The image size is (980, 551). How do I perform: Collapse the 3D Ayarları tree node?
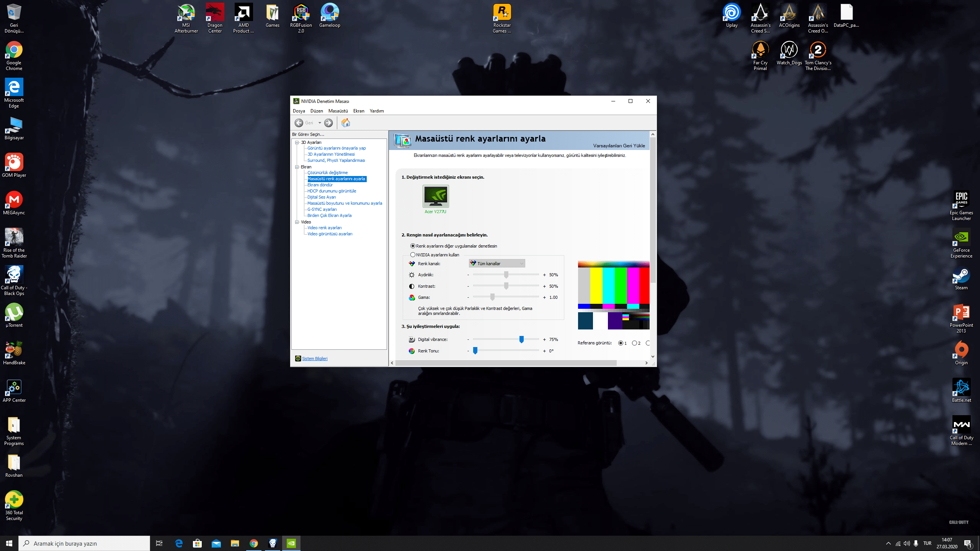(297, 142)
